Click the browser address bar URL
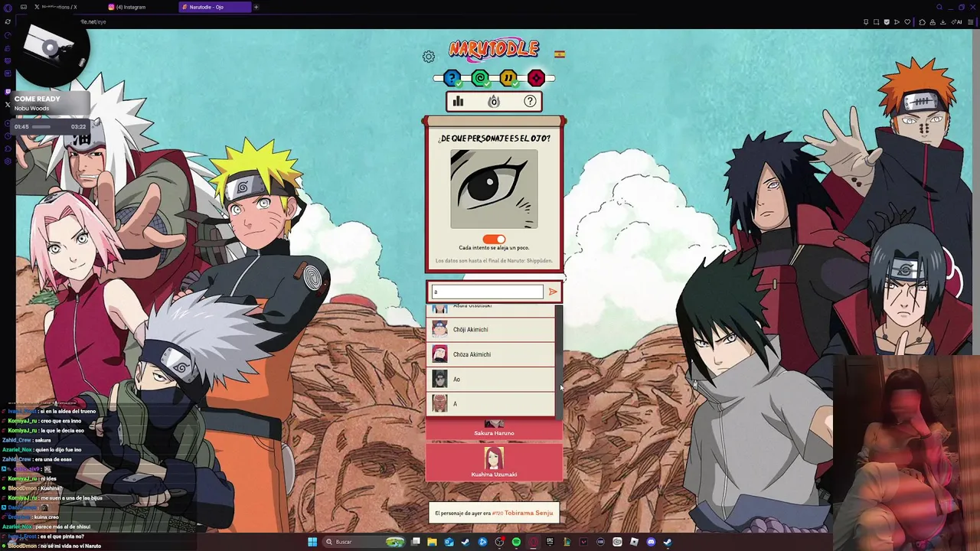 (94, 22)
